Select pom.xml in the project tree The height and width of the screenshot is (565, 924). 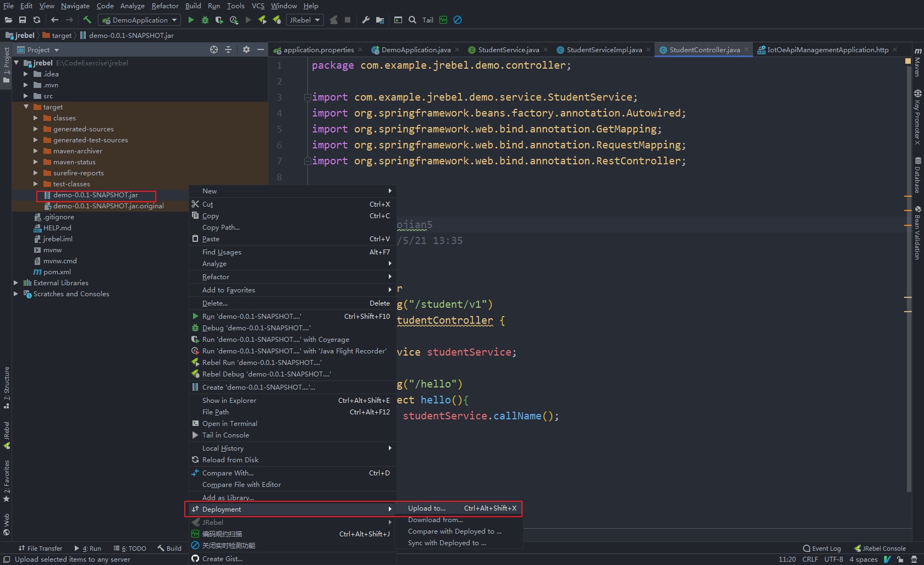[x=57, y=272]
